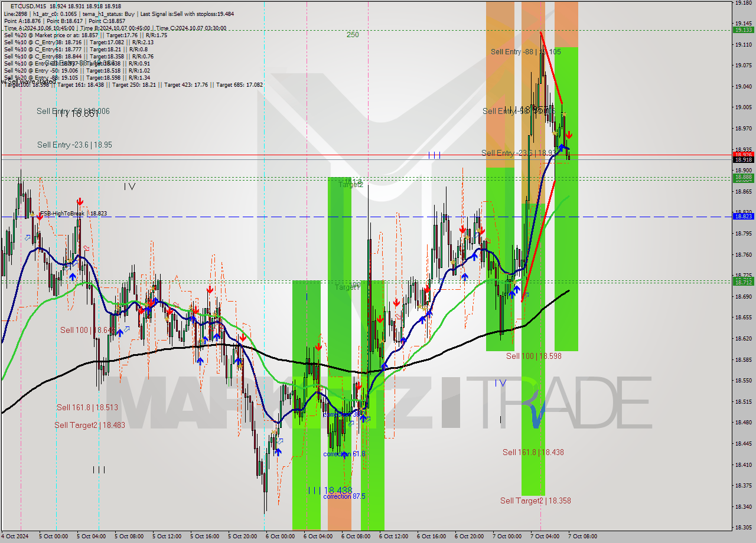Click the green 18.712 price tag
756x543 pixels.
[743, 282]
